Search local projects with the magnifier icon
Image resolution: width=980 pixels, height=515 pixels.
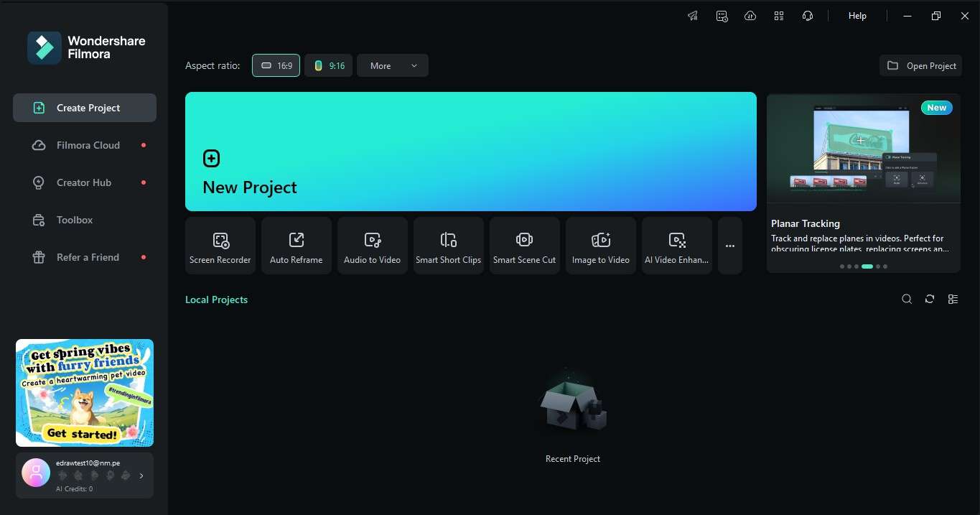point(907,300)
